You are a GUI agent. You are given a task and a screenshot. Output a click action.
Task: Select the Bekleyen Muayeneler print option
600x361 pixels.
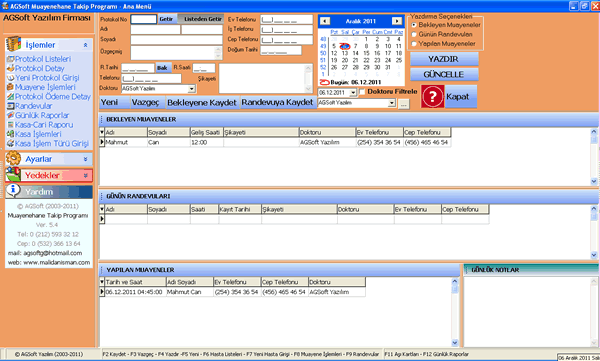(x=414, y=25)
